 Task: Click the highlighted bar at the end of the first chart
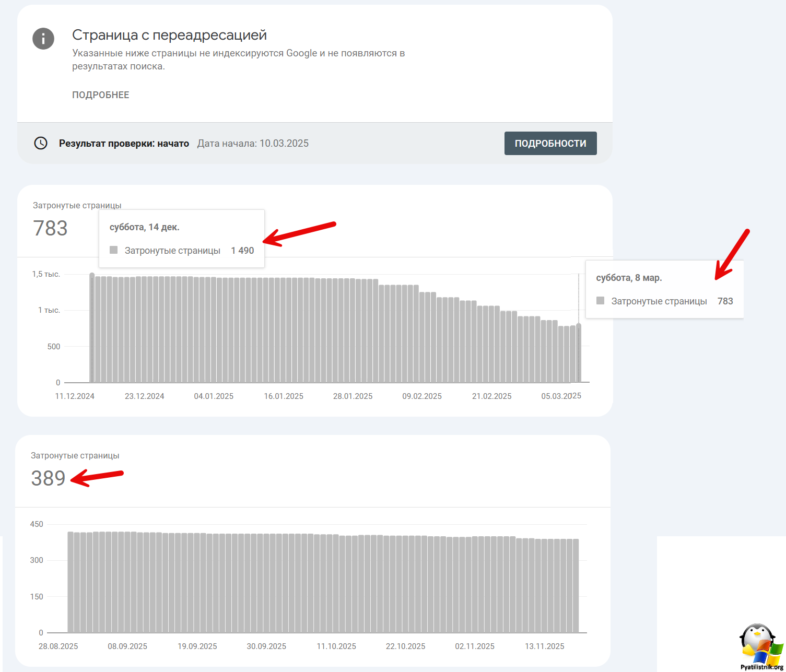[x=578, y=352]
